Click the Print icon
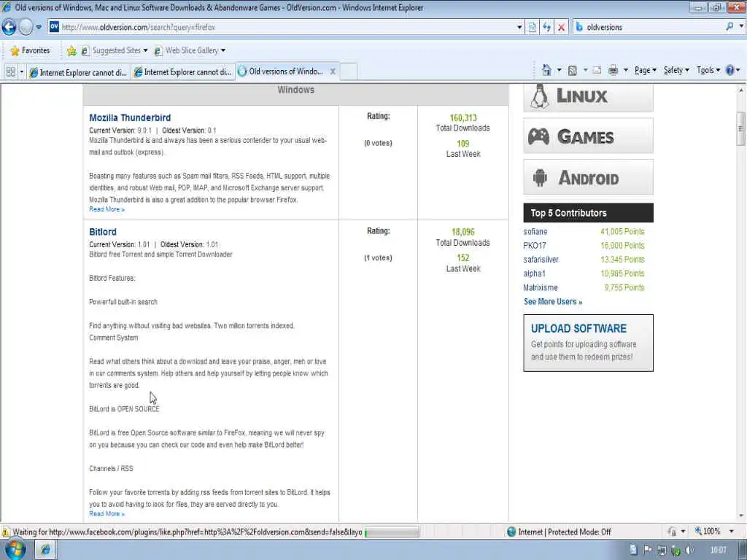The image size is (747, 560). tap(613, 71)
